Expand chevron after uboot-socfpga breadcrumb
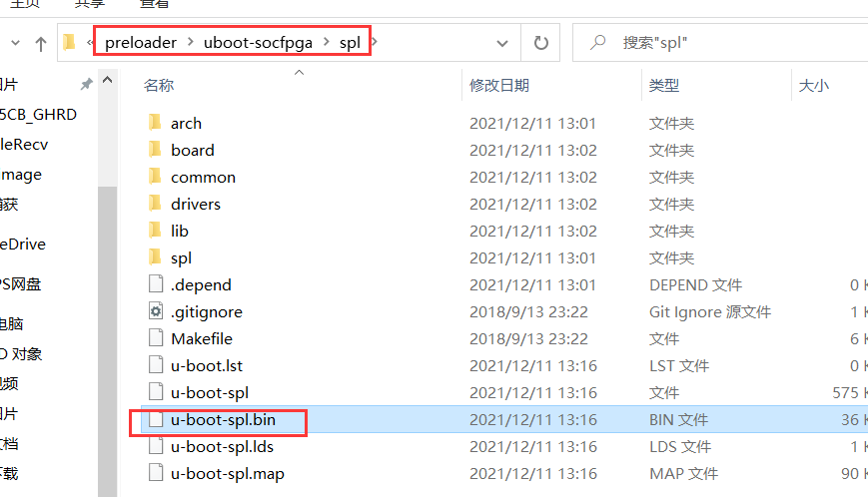The height and width of the screenshot is (497, 868). point(326,42)
